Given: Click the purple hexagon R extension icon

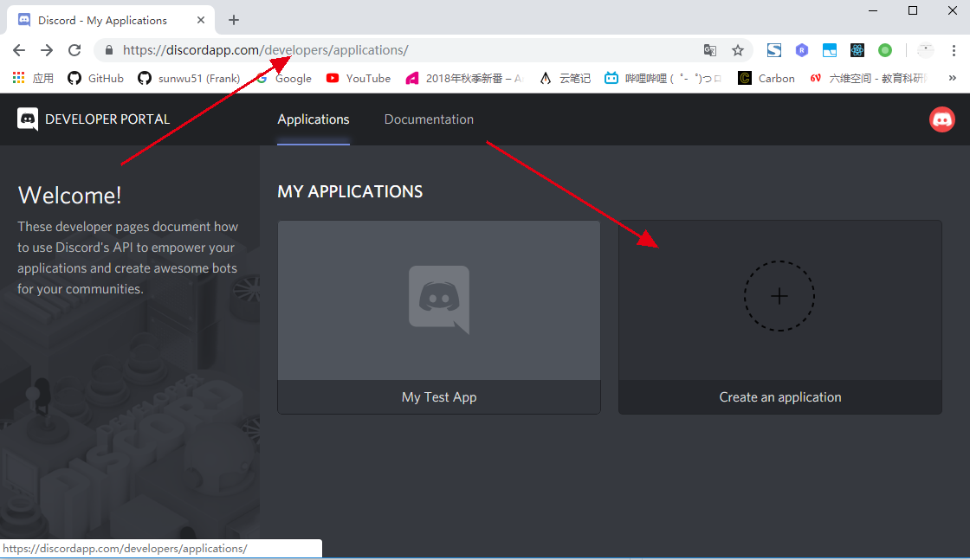Looking at the screenshot, I should [x=802, y=51].
